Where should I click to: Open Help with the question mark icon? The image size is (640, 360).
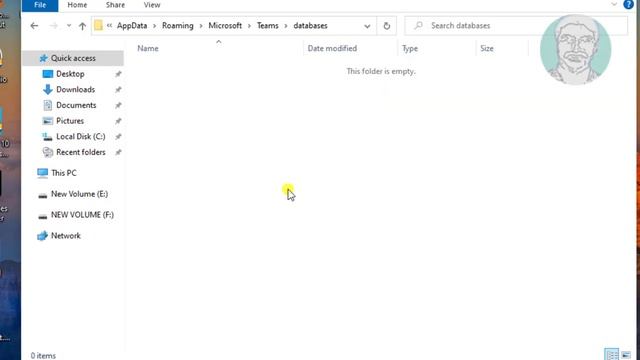628,4
